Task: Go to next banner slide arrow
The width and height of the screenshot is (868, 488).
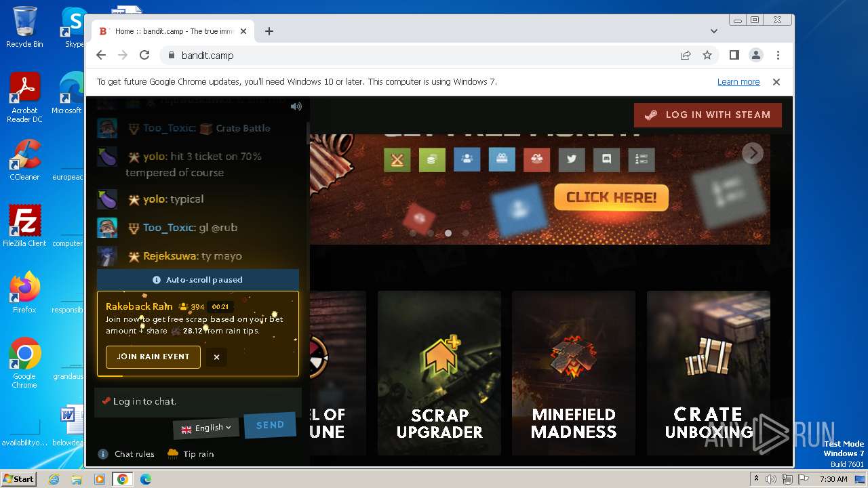Action: pyautogui.click(x=752, y=153)
